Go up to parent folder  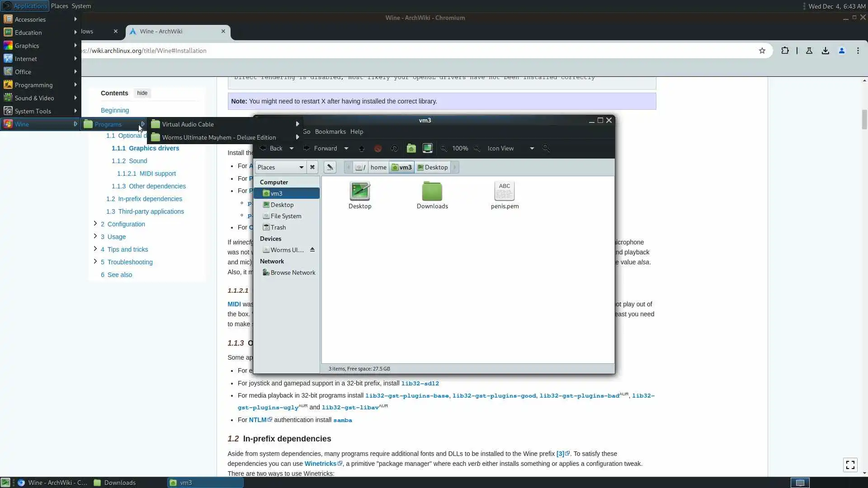click(x=361, y=148)
